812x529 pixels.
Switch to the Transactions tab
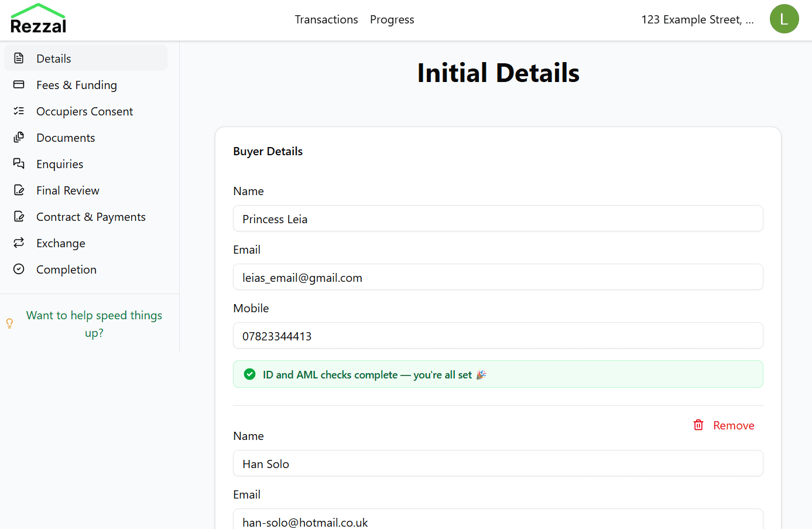326,19
